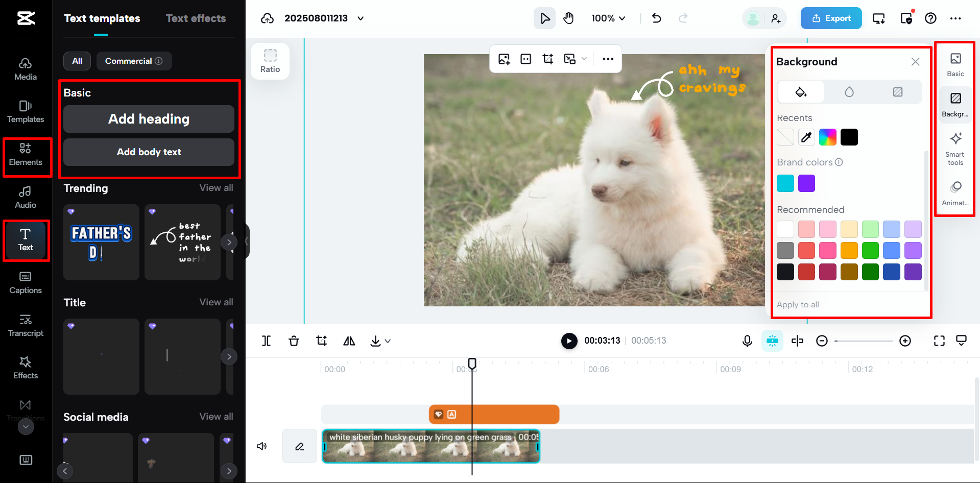This screenshot has height=483, width=980.
Task: Select the Commercial filter tab
Action: (x=134, y=61)
